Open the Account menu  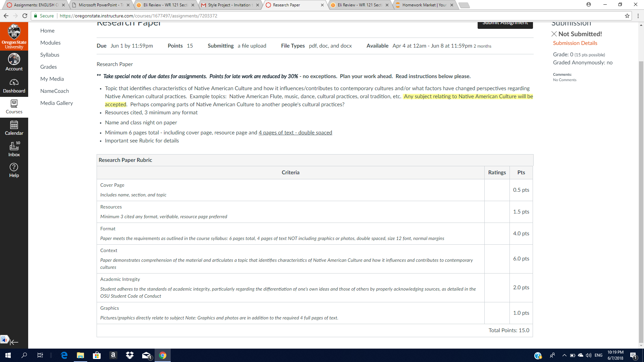[x=14, y=63]
